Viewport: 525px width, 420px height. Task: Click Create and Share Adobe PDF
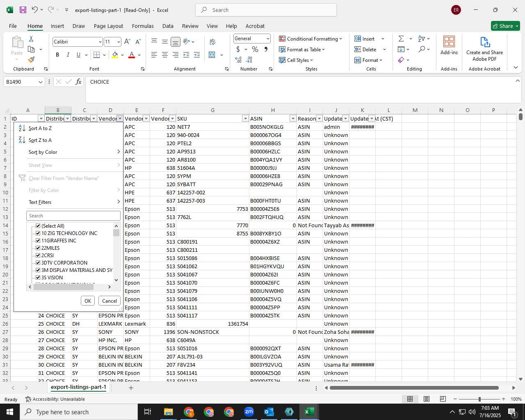click(x=484, y=49)
